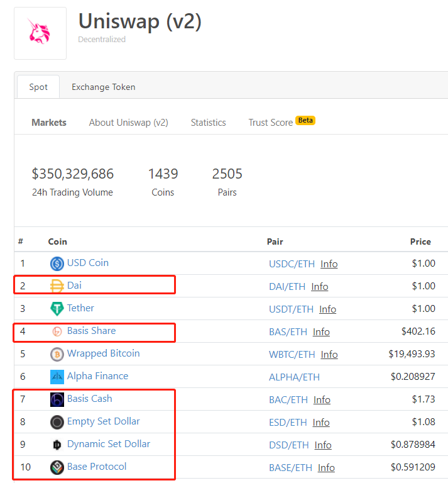Click the Basis Share logo icon
Image resolution: width=448 pixels, height=483 pixels.
57,331
